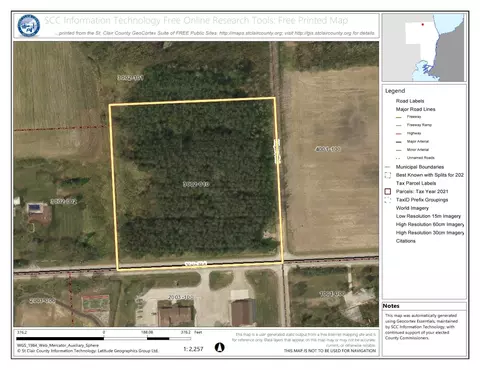Click 'Freeway Ramp' legend label
Image resolution: width=480 pixels, height=370 pixels.
click(419, 125)
